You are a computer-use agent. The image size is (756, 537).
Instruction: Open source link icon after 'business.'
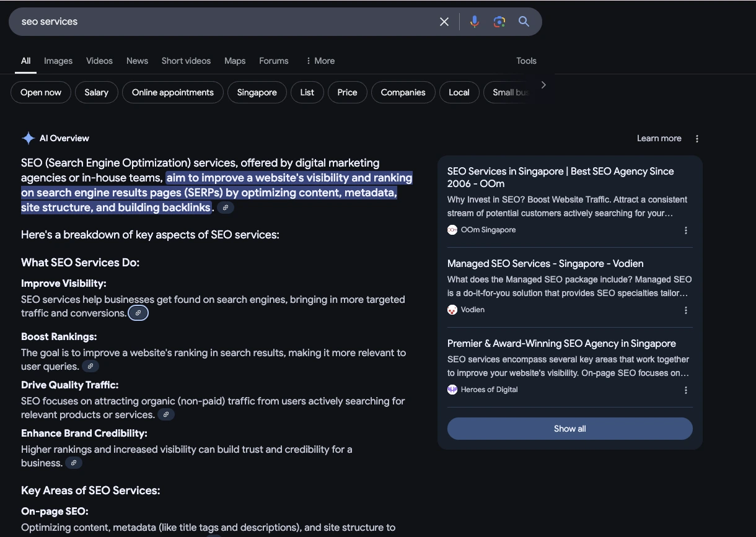tap(74, 463)
